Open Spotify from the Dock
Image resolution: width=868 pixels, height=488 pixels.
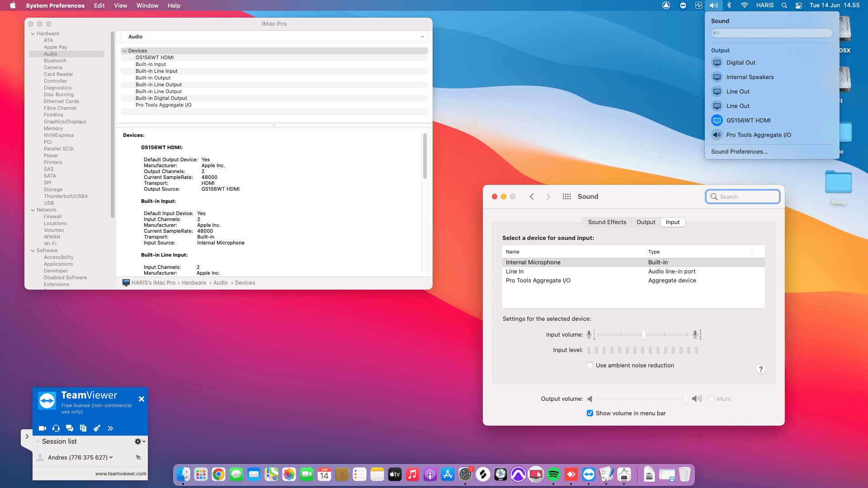[x=553, y=474]
